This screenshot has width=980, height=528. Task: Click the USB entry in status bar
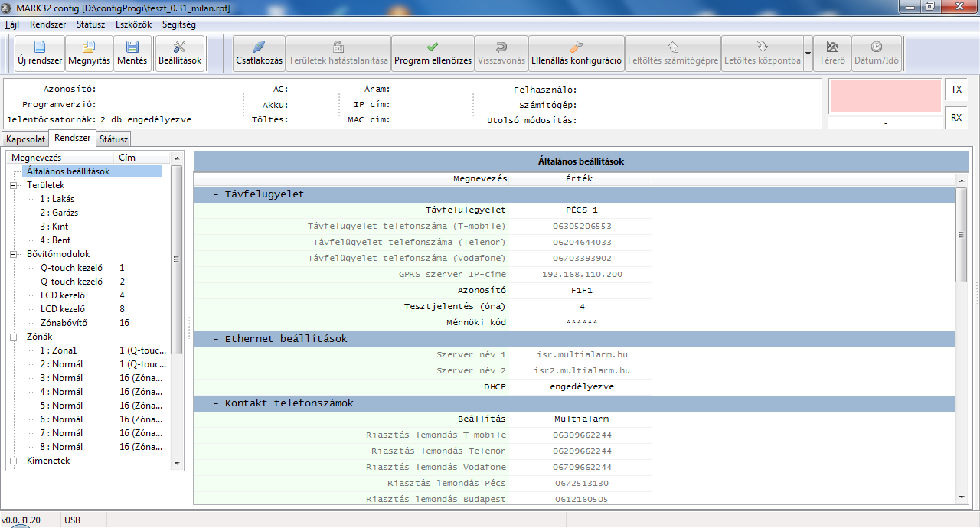point(73,520)
